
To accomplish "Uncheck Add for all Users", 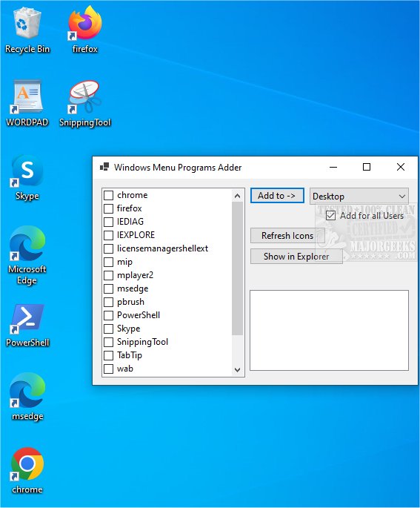I will pyautogui.click(x=330, y=216).
